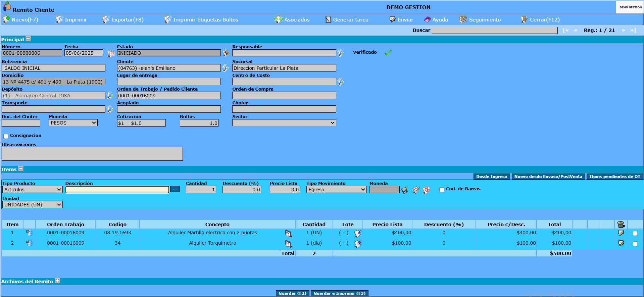
Task: Click the lookup icon beside Depósito
Action: tap(110, 95)
